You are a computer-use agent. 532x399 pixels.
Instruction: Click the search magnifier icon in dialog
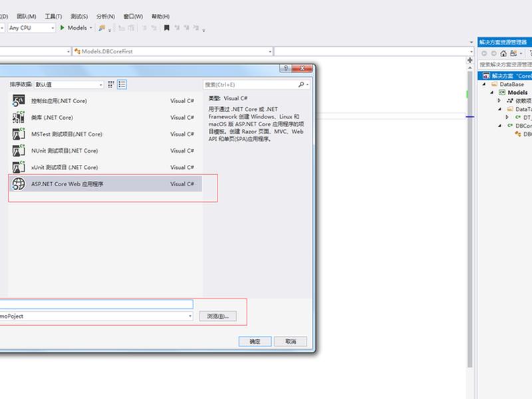tap(301, 84)
